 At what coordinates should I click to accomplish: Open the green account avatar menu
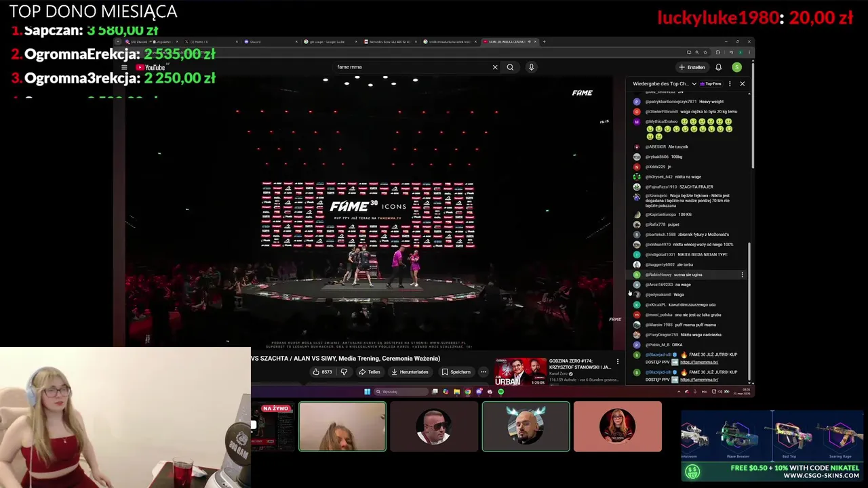(736, 67)
